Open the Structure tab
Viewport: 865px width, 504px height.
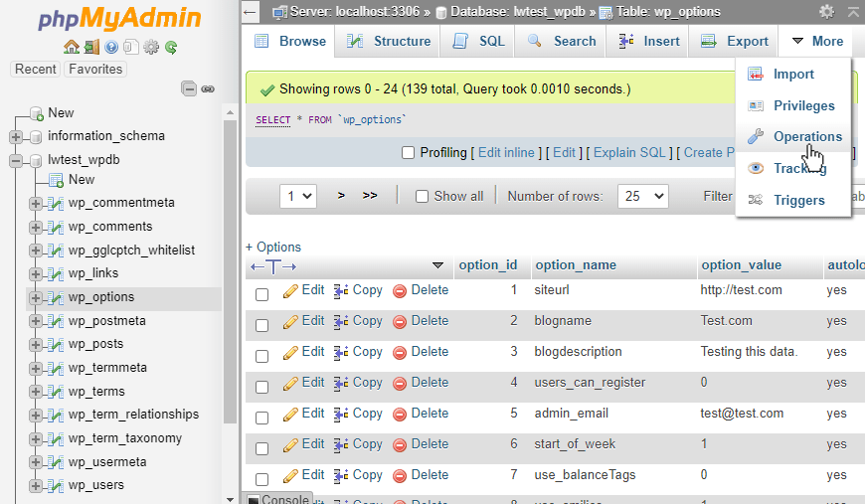(x=388, y=42)
